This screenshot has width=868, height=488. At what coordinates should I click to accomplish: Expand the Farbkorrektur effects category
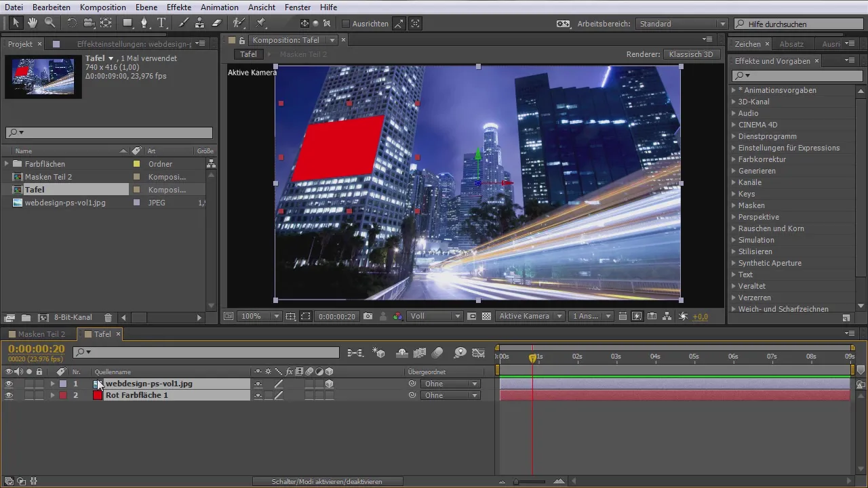(733, 159)
